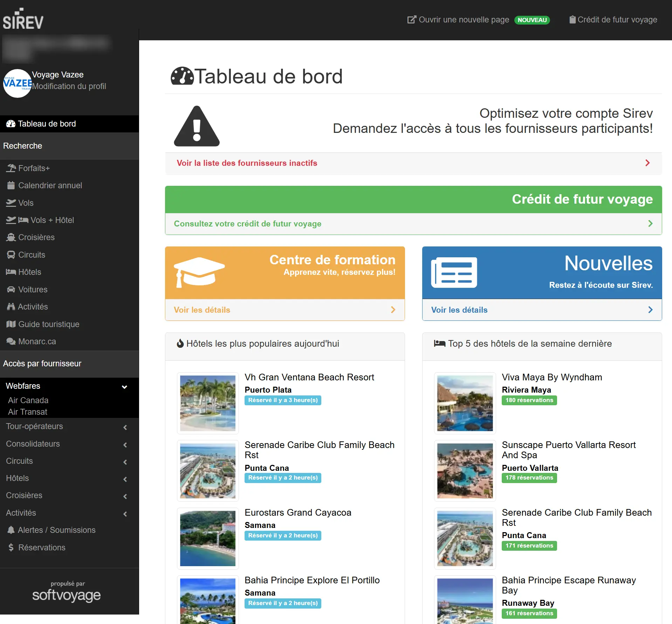
Task: Click the bus icon for Circuits search
Action: [11, 255]
